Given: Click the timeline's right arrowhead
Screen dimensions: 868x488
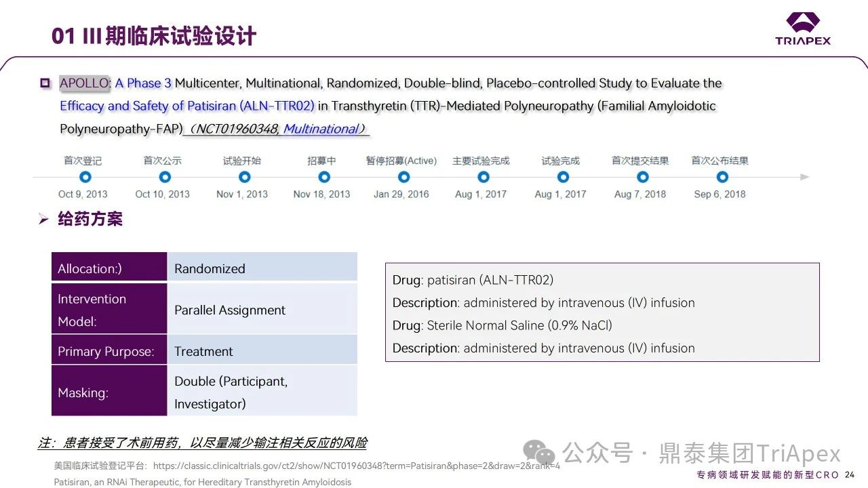Looking at the screenshot, I should 804,177.
